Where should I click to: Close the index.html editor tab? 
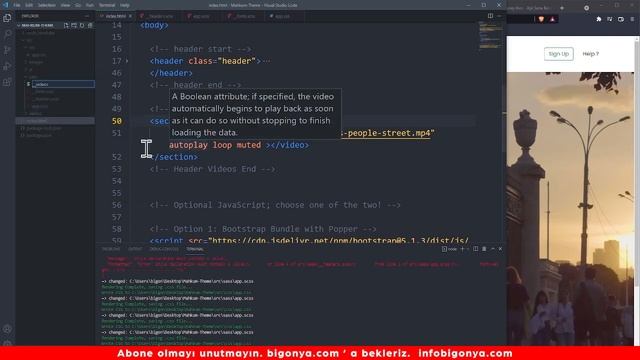(x=130, y=16)
